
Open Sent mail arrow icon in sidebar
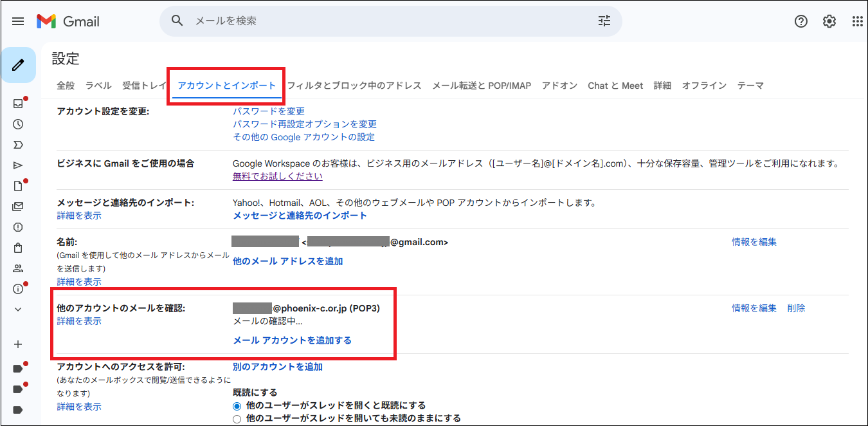tap(18, 165)
